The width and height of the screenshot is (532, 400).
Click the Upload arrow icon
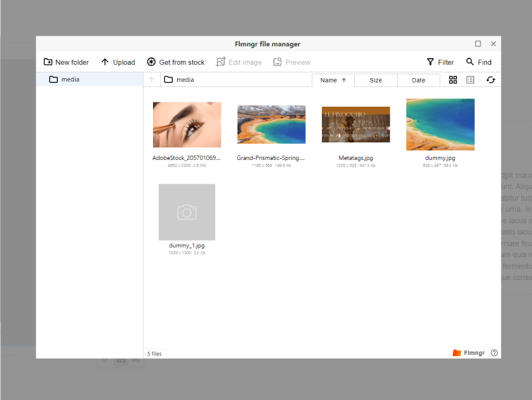105,62
